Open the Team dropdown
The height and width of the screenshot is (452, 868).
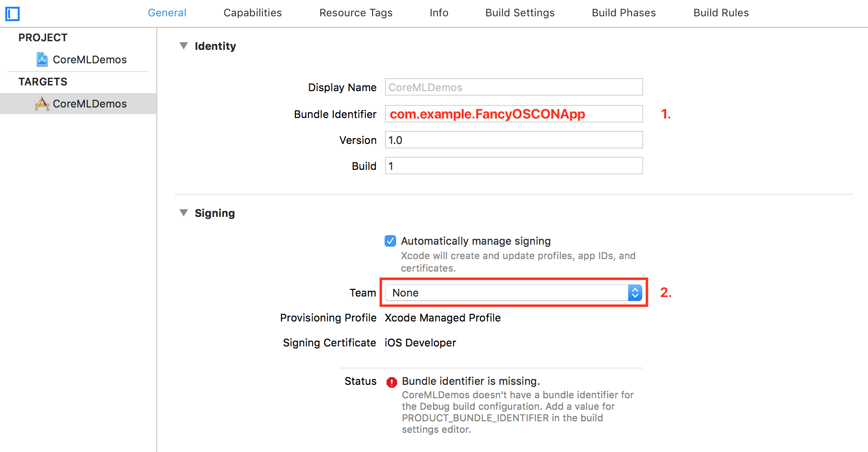(514, 293)
